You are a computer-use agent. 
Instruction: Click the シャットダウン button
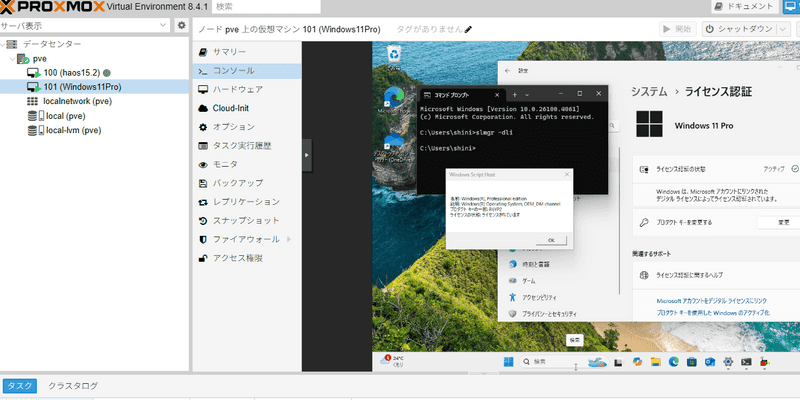(x=739, y=29)
